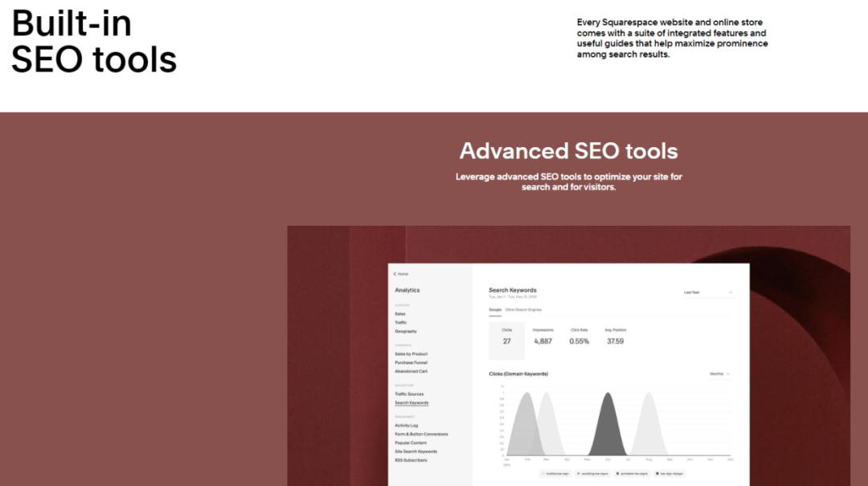Toggle the printable bar signs legend
868x486 pixels.
tap(635, 474)
